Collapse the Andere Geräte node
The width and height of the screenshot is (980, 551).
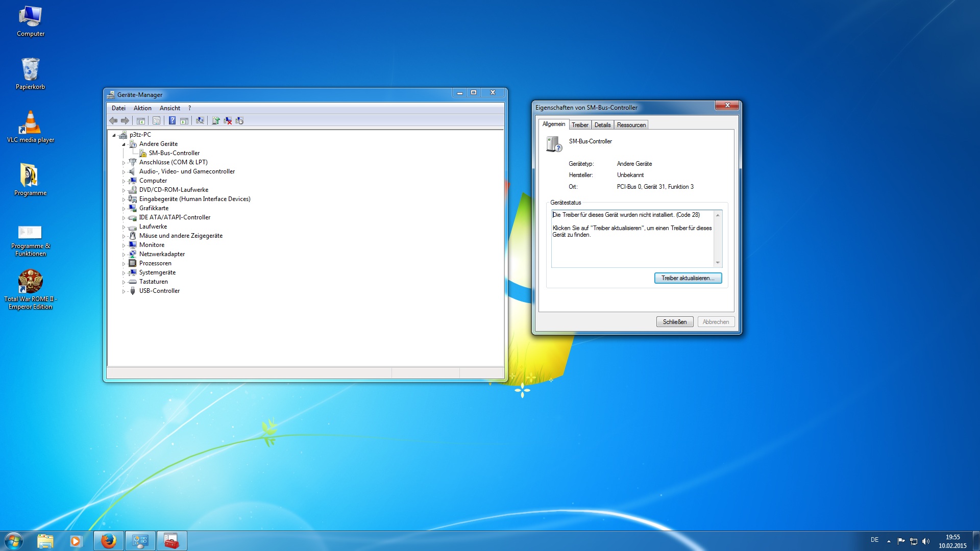pyautogui.click(x=124, y=144)
